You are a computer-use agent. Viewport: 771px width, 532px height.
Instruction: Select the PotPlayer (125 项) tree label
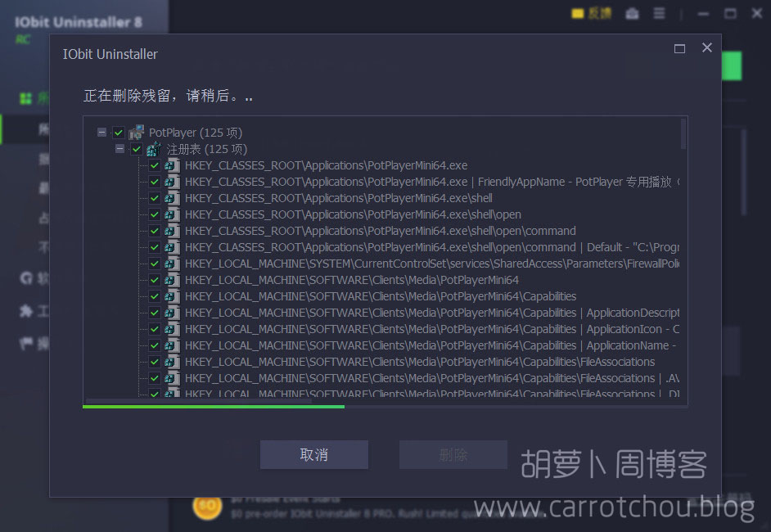coord(196,133)
